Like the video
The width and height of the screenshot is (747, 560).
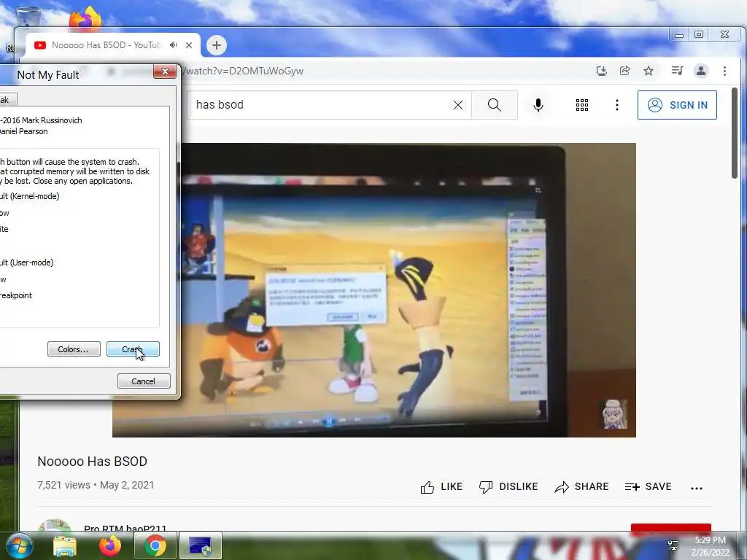441,486
